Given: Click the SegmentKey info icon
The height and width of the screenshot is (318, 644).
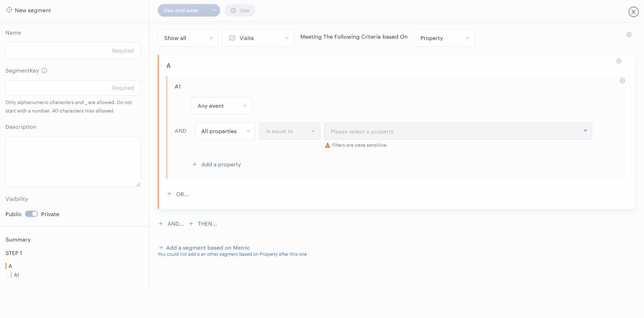Looking at the screenshot, I should point(44,70).
